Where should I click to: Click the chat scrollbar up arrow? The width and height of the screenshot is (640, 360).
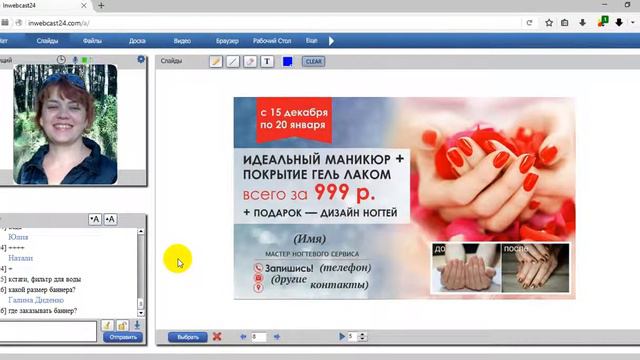click(141, 231)
